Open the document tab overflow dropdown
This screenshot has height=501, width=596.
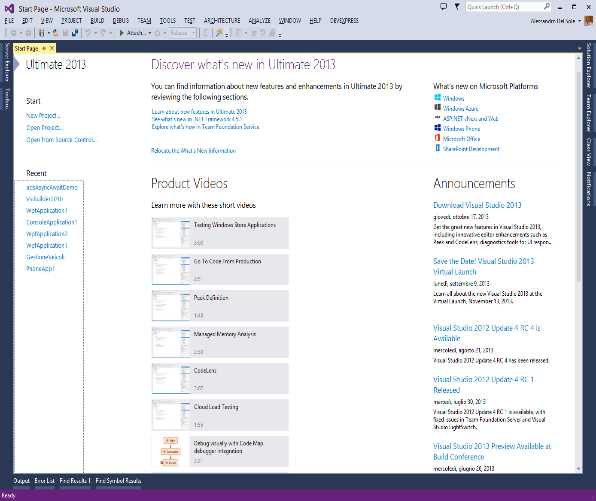580,49
